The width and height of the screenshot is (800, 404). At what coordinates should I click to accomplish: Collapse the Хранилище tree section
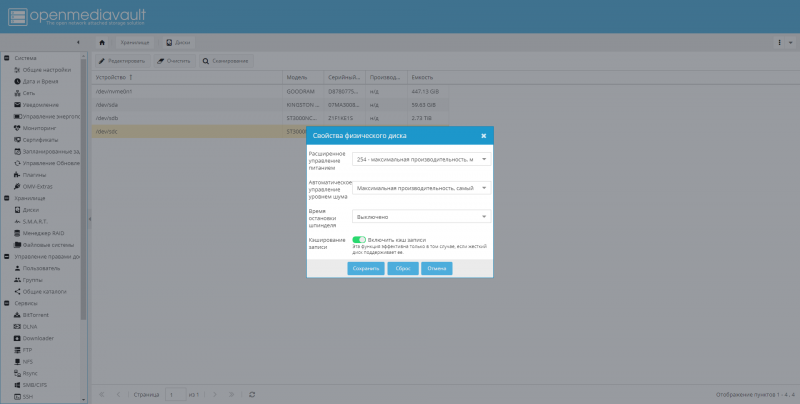[7, 198]
